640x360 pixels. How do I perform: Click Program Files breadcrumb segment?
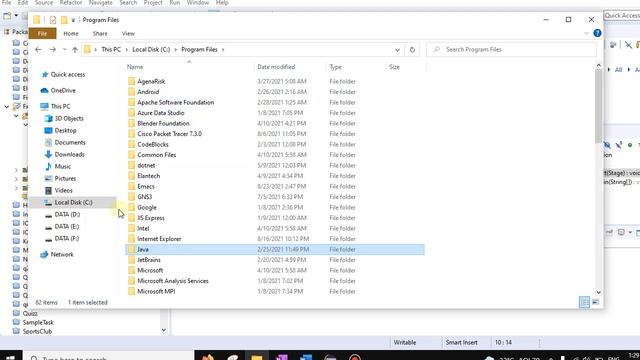pyautogui.click(x=199, y=49)
